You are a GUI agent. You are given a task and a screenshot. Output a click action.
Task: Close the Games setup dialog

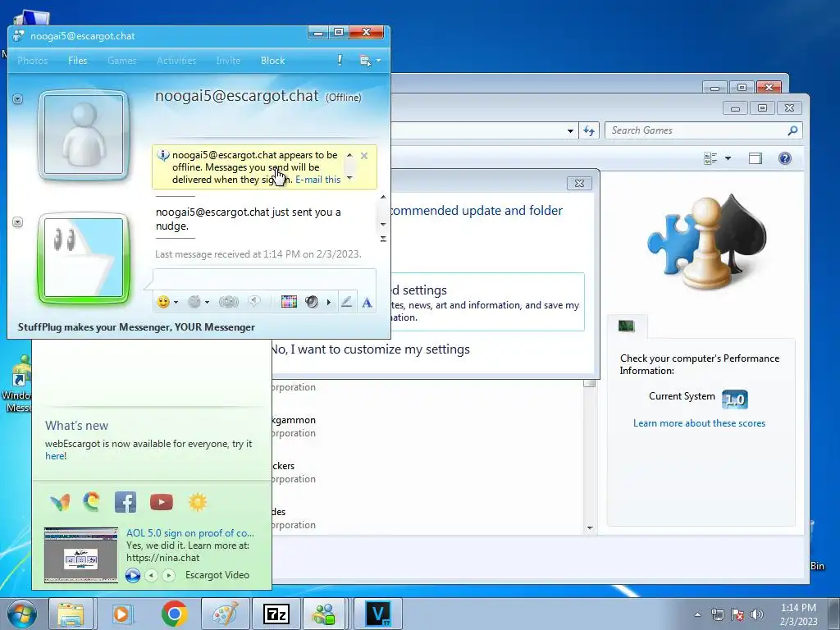click(580, 183)
